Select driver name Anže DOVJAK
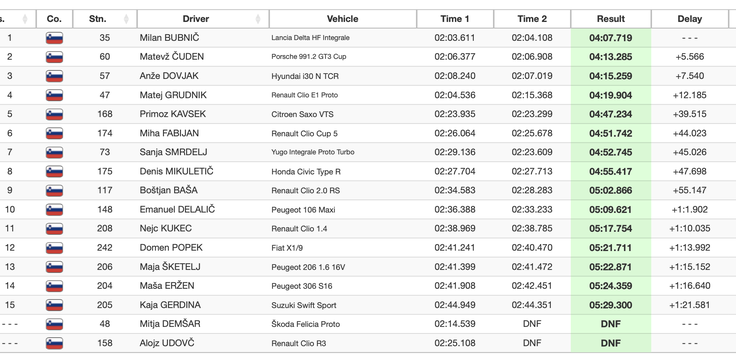Image resolution: width=736 pixels, height=360 pixels. point(169,76)
